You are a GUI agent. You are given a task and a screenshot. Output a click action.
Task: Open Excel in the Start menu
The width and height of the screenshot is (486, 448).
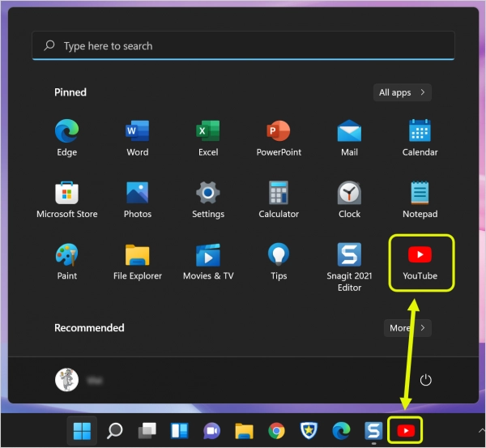[208, 138]
